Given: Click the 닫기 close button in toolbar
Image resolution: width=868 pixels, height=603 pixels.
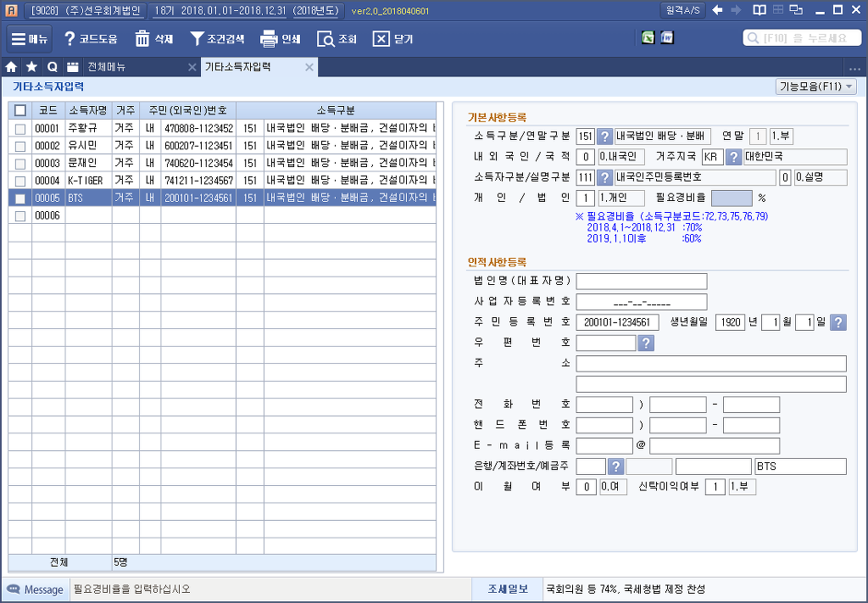Looking at the screenshot, I should pyautogui.click(x=392, y=39).
